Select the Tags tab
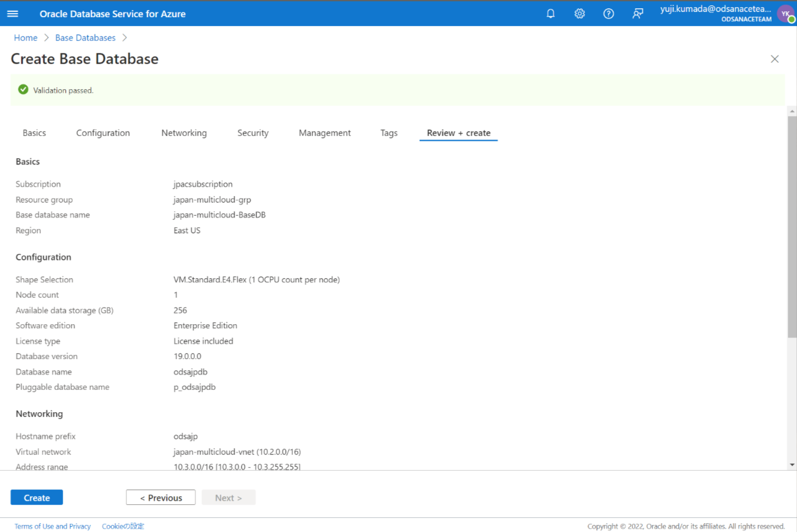This screenshot has height=532, width=797. tap(388, 133)
